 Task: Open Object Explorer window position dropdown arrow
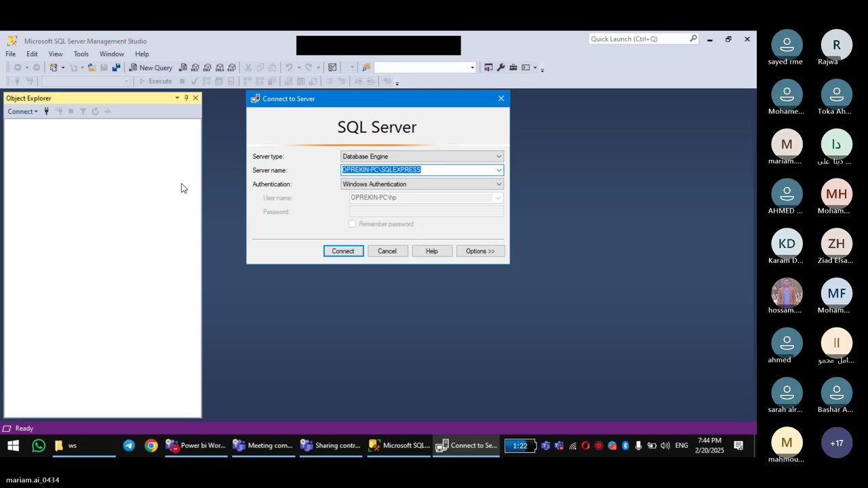click(x=177, y=98)
